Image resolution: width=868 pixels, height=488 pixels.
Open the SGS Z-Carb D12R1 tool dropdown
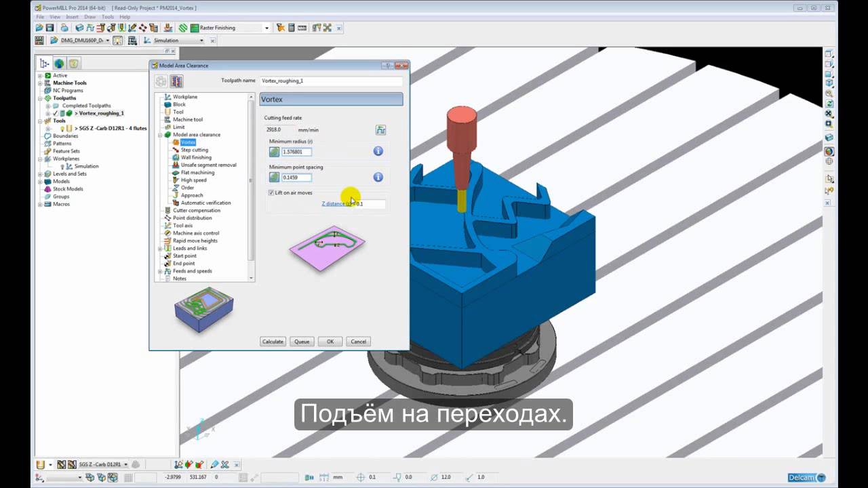125,464
